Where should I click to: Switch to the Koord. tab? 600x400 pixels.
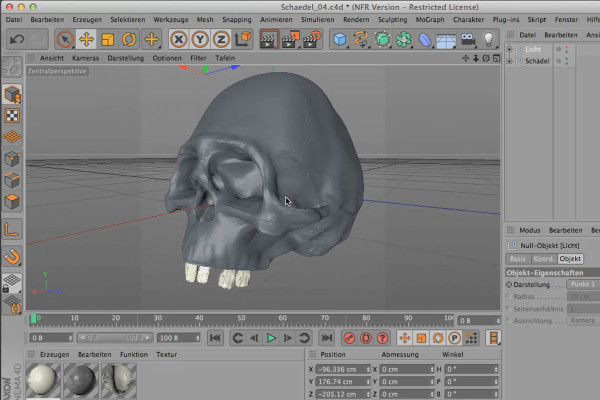pyautogui.click(x=544, y=259)
